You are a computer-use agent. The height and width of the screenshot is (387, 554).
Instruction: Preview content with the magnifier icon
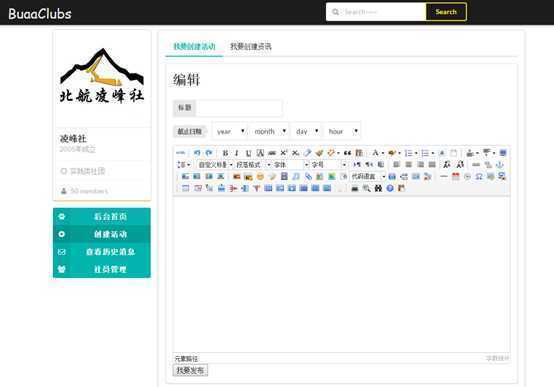point(366,188)
